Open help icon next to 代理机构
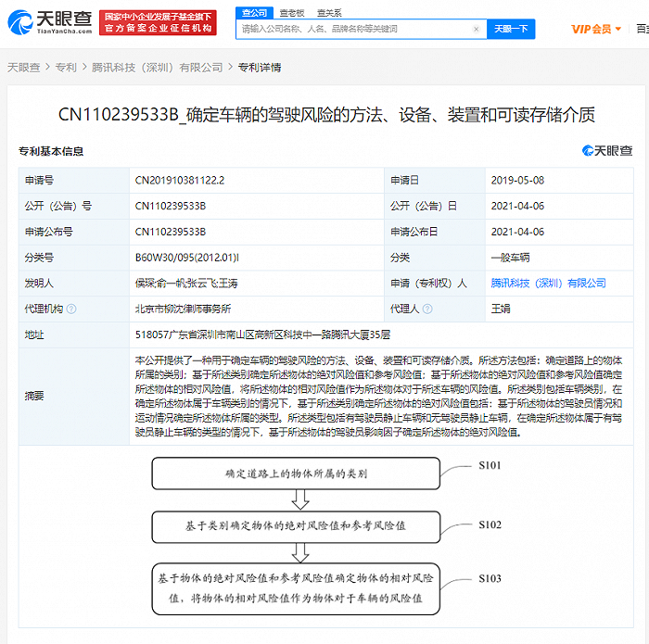 (71, 309)
